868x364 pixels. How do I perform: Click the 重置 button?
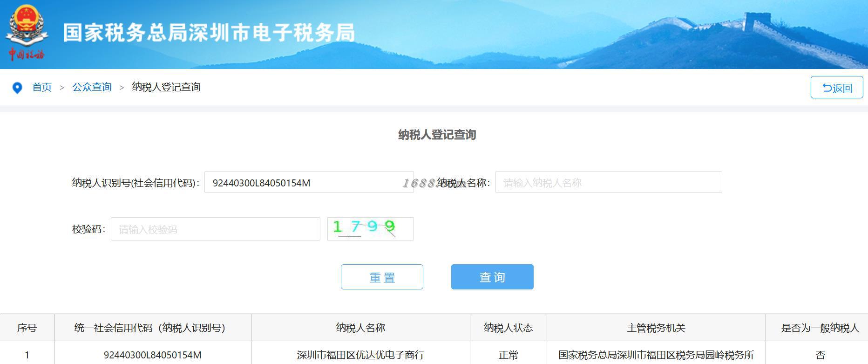(x=382, y=277)
